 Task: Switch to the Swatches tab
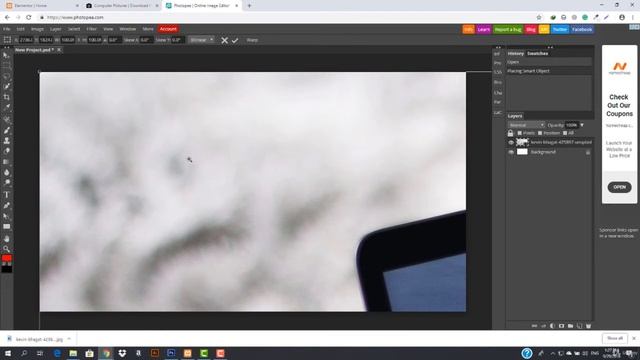pyautogui.click(x=538, y=53)
